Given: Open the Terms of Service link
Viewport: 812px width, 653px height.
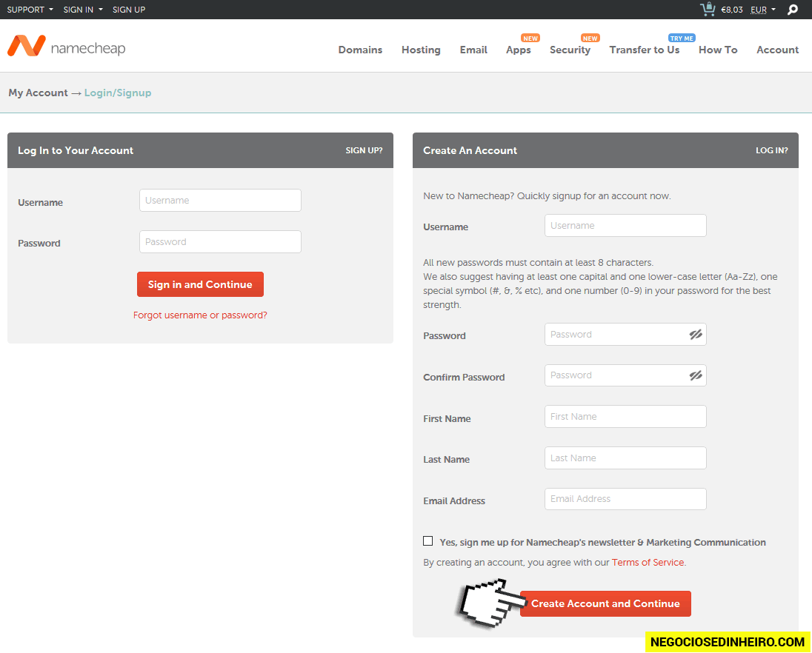Looking at the screenshot, I should [648, 563].
